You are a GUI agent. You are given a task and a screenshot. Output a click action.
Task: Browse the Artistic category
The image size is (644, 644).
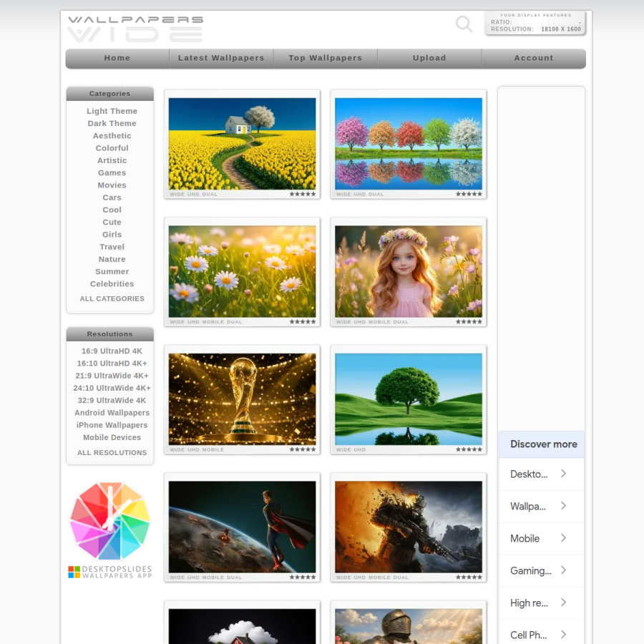point(112,160)
